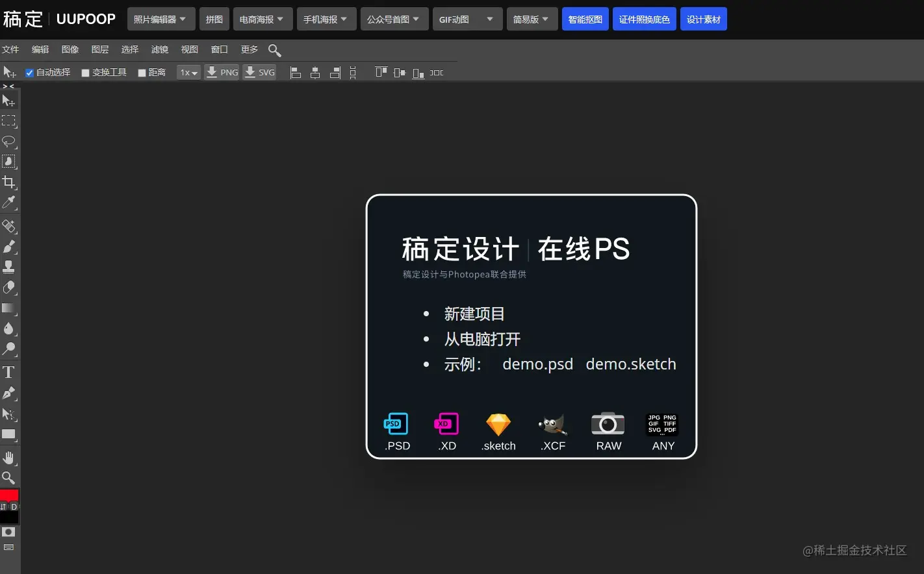
Task: Select the Zoom tool in left toolbar
Action: (8, 478)
